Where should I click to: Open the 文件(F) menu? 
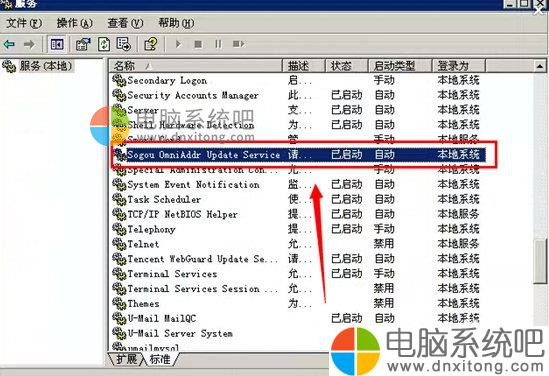(x=24, y=23)
